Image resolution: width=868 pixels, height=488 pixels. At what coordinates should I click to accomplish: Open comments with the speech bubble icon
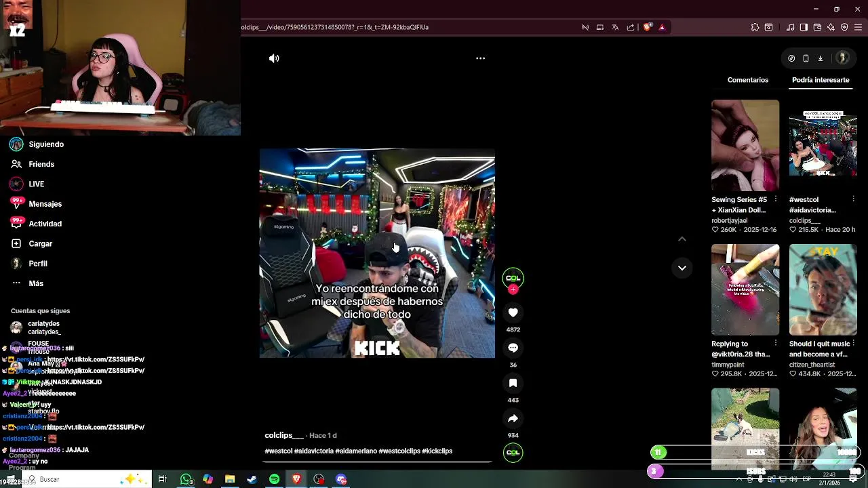[513, 348]
